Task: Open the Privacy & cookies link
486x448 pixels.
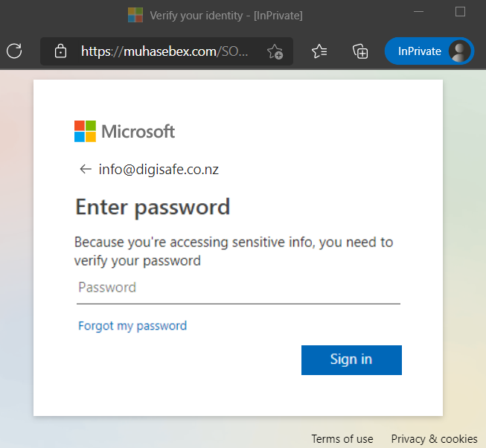Action: (x=434, y=439)
